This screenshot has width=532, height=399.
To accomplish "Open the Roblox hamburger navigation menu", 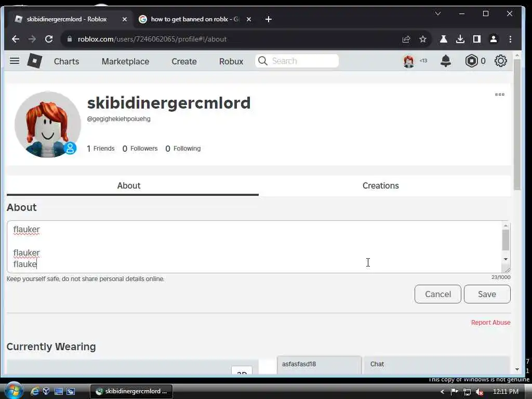I will pos(15,61).
